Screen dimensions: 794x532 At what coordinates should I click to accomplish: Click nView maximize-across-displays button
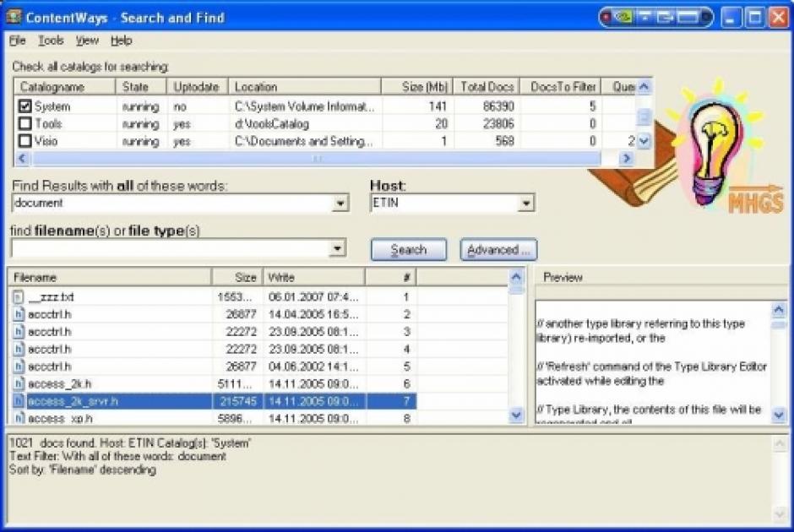pyautogui.click(x=688, y=17)
